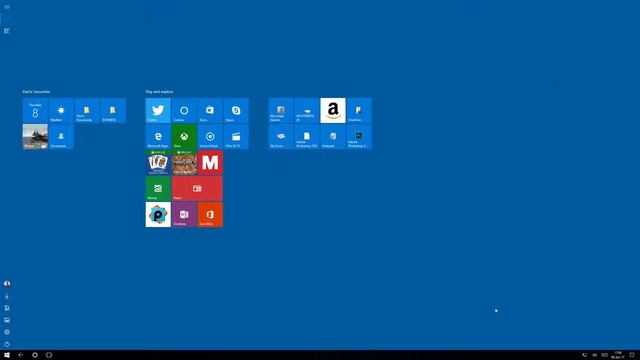Launch the Solitaire Collection tile
This screenshot has height=360, width=640.
158,162
